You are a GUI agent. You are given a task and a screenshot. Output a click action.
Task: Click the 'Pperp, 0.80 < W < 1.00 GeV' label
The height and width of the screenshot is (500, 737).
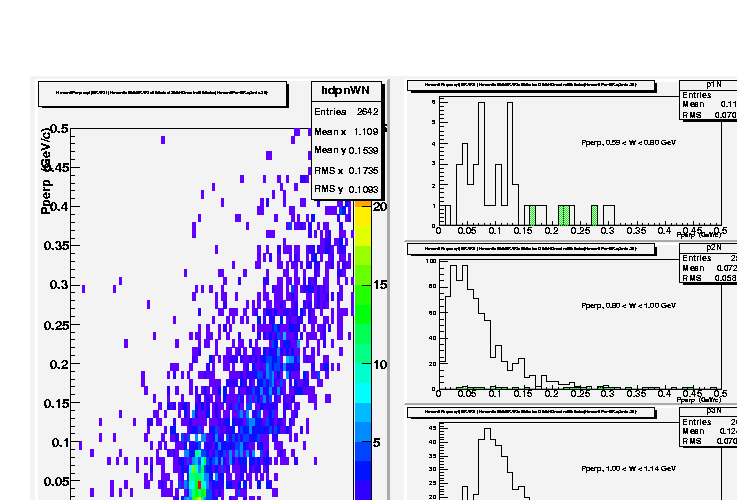click(x=628, y=305)
